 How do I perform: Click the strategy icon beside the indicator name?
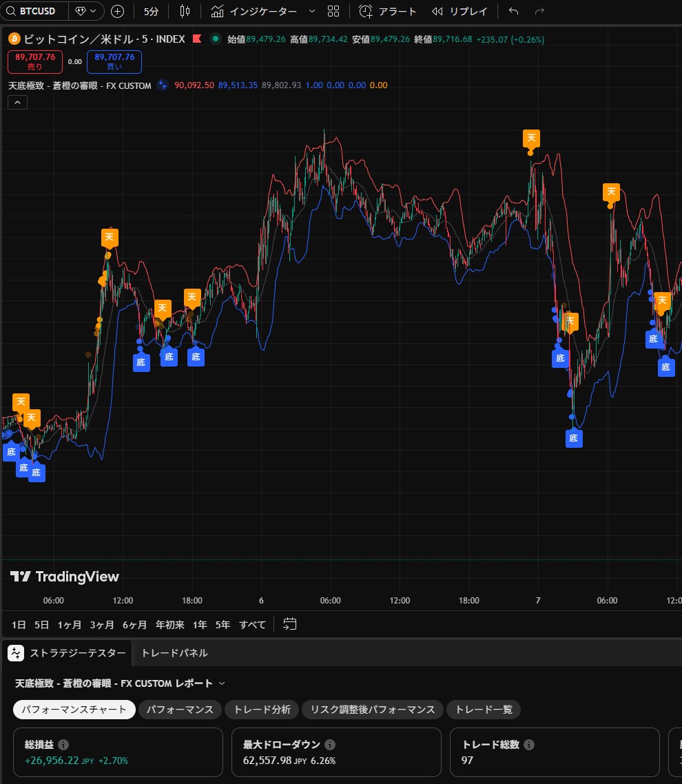[163, 85]
